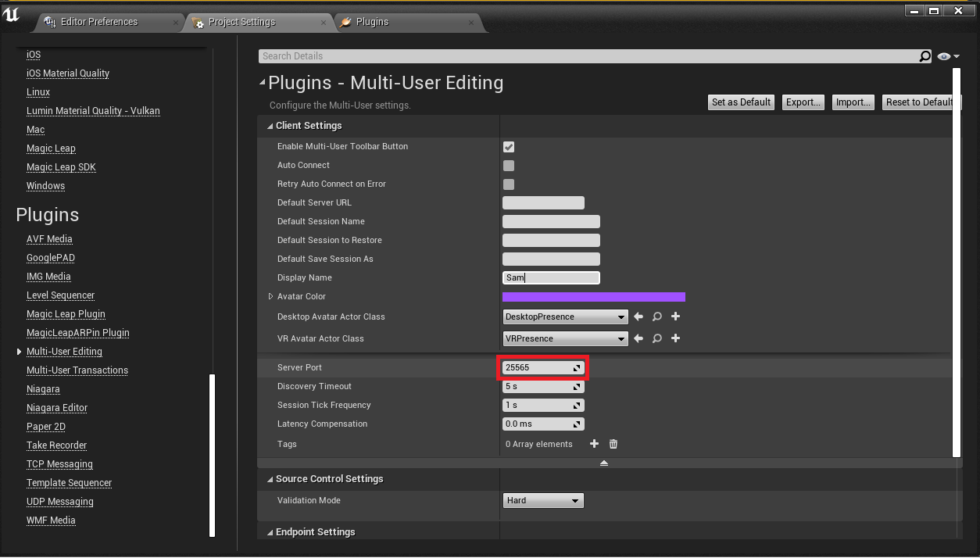Image resolution: width=980 pixels, height=558 pixels.
Task: Open the eye view options menu
Action: (948, 56)
